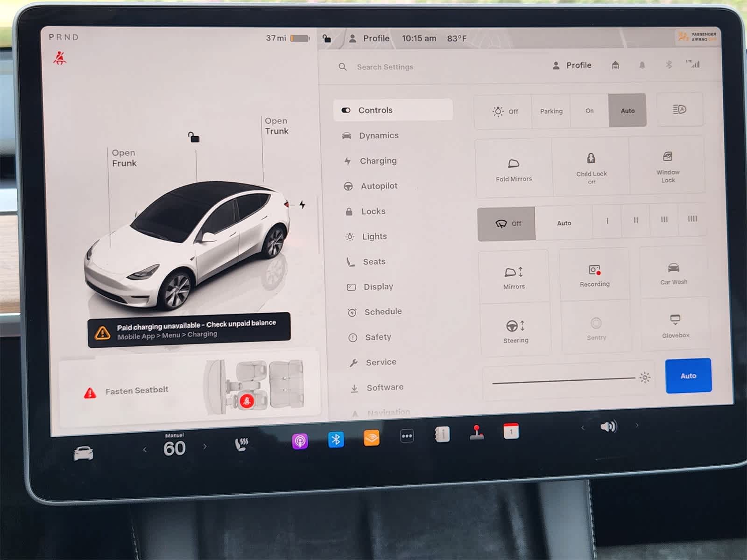Tap the Bluetooth icon in the settings header
The image size is (747, 560).
click(669, 65)
